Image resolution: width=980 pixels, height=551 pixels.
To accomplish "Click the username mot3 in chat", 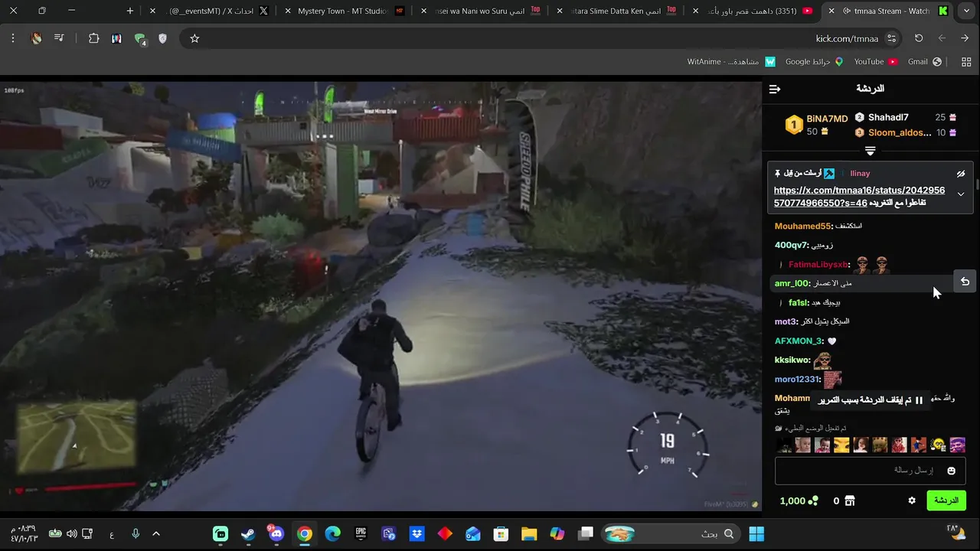I will (x=785, y=322).
